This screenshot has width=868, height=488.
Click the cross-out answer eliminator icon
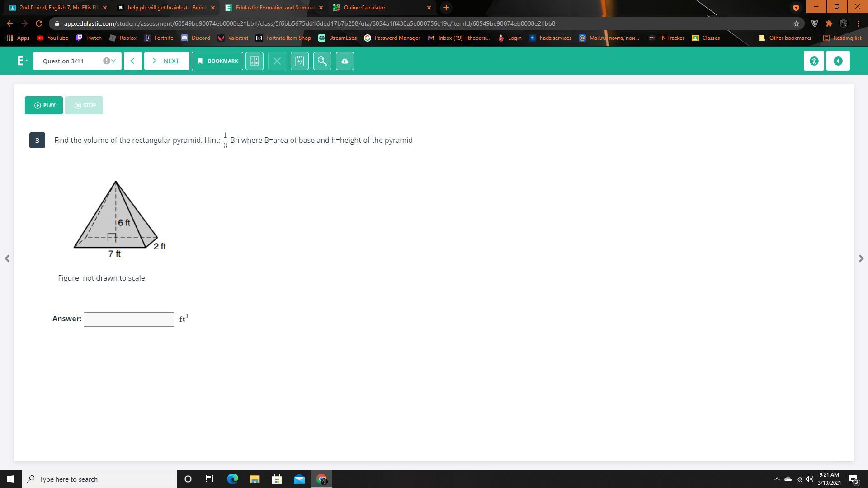click(277, 61)
